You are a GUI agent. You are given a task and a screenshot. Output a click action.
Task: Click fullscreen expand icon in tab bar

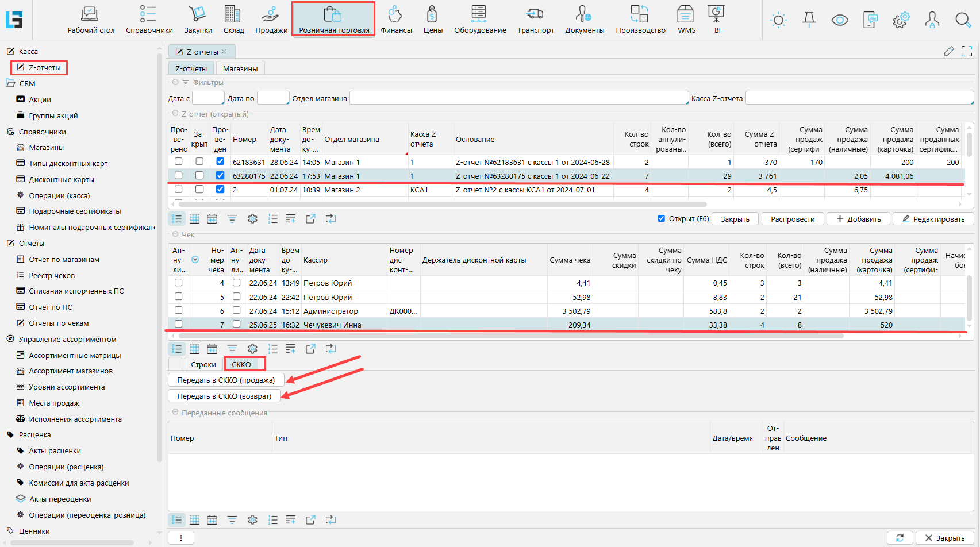967,52
